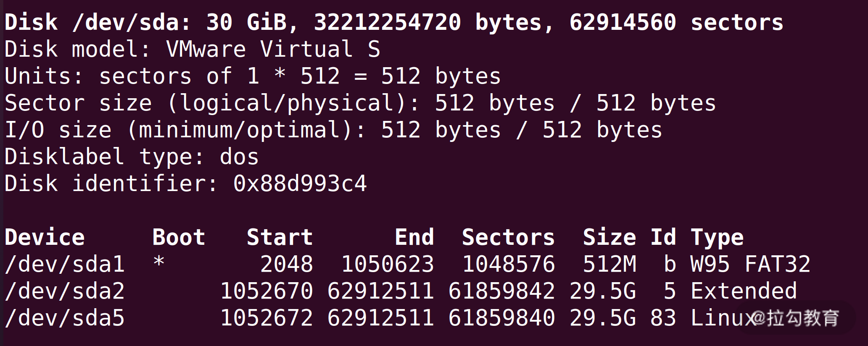The height and width of the screenshot is (346, 868).
Task: Click the Type column header
Action: click(717, 237)
